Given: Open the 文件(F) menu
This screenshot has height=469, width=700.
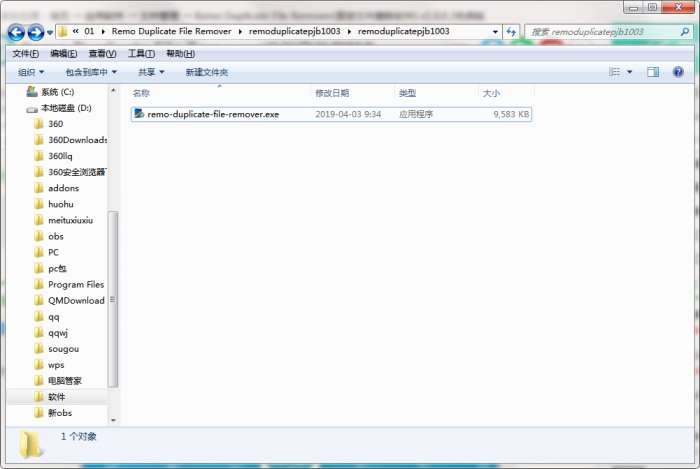Looking at the screenshot, I should (25, 54).
